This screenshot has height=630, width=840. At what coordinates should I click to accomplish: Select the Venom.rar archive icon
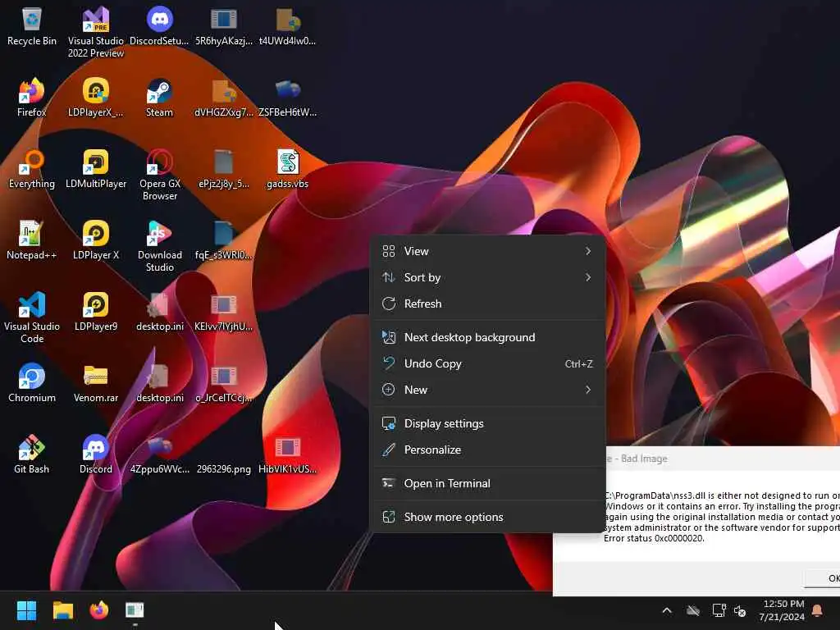[96, 383]
